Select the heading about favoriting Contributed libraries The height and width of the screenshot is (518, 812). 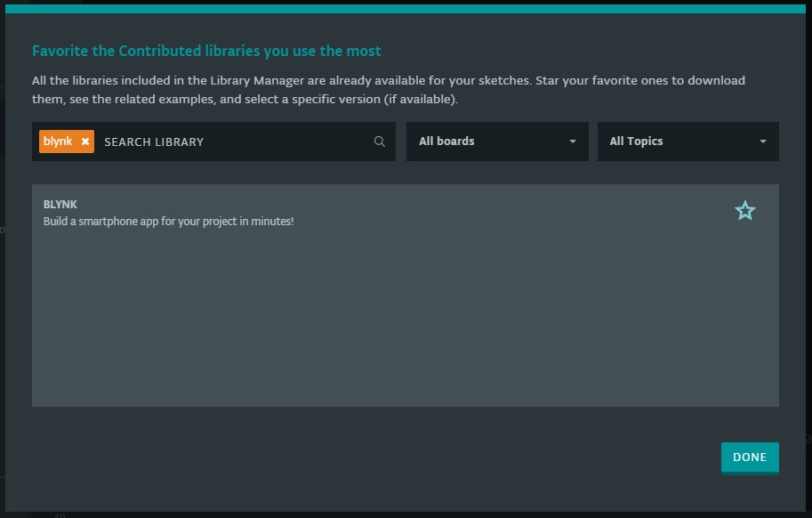(x=208, y=51)
